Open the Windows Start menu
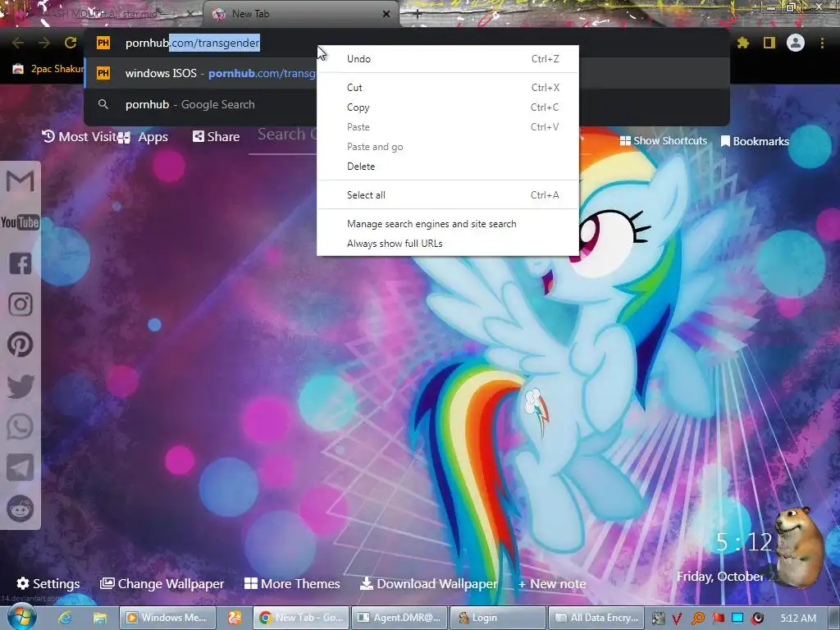Image resolution: width=840 pixels, height=630 pixels. tap(21, 618)
